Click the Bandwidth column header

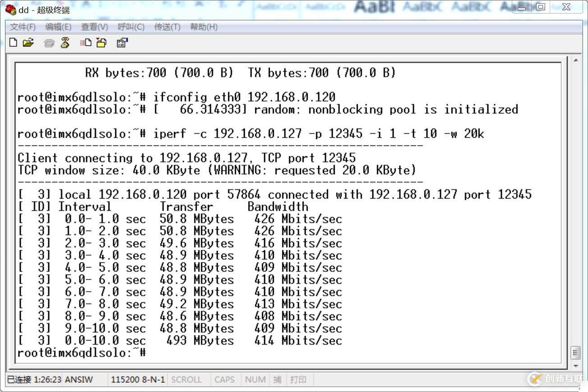pos(278,207)
